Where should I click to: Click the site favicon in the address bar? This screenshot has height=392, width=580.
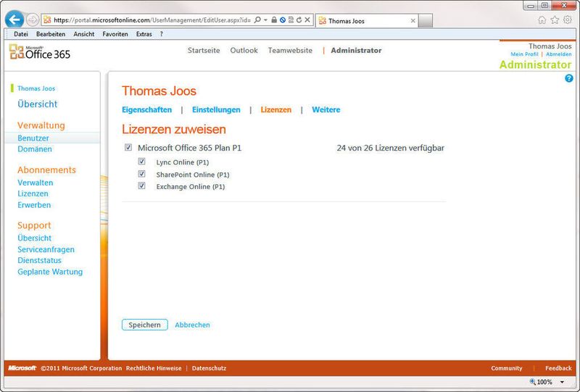47,20
